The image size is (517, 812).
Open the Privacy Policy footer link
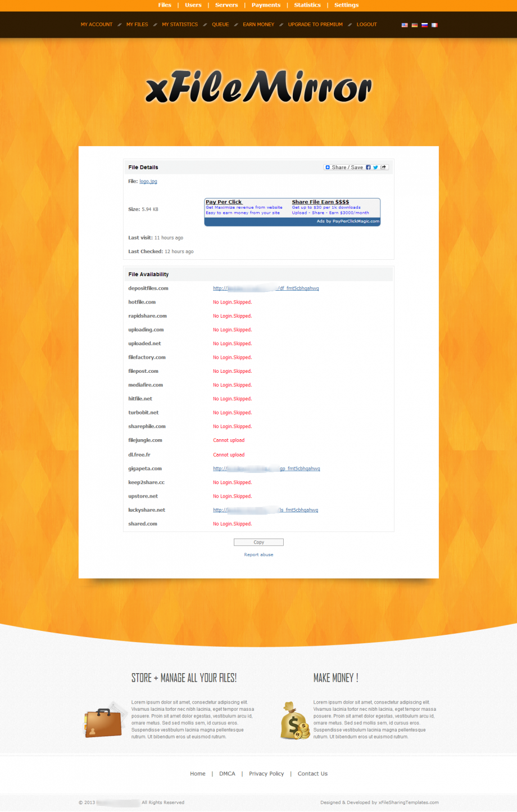tap(266, 774)
